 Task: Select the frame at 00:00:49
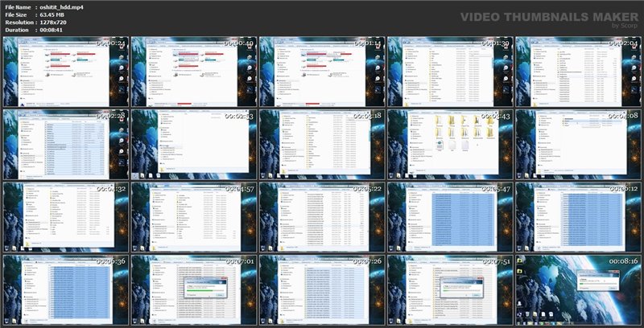[x=193, y=71]
